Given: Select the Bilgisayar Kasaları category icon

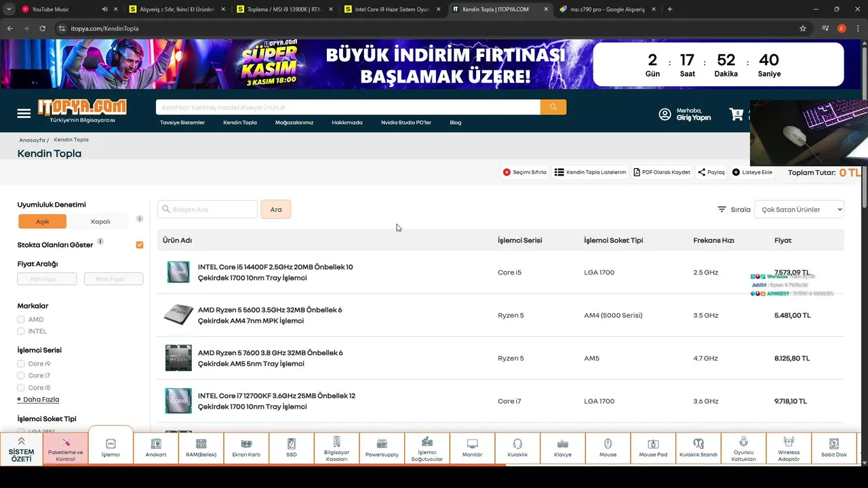Looking at the screenshot, I should point(336,447).
